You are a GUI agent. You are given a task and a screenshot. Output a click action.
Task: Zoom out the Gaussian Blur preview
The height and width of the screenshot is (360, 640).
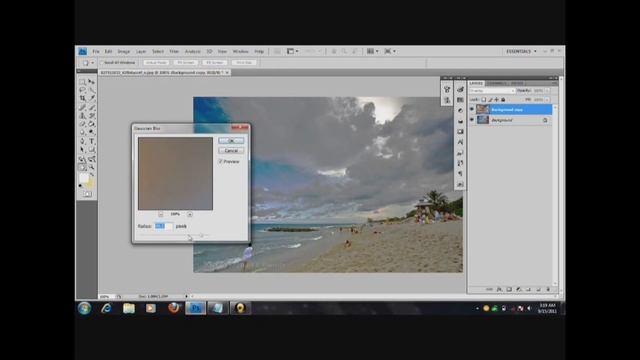tap(161, 214)
